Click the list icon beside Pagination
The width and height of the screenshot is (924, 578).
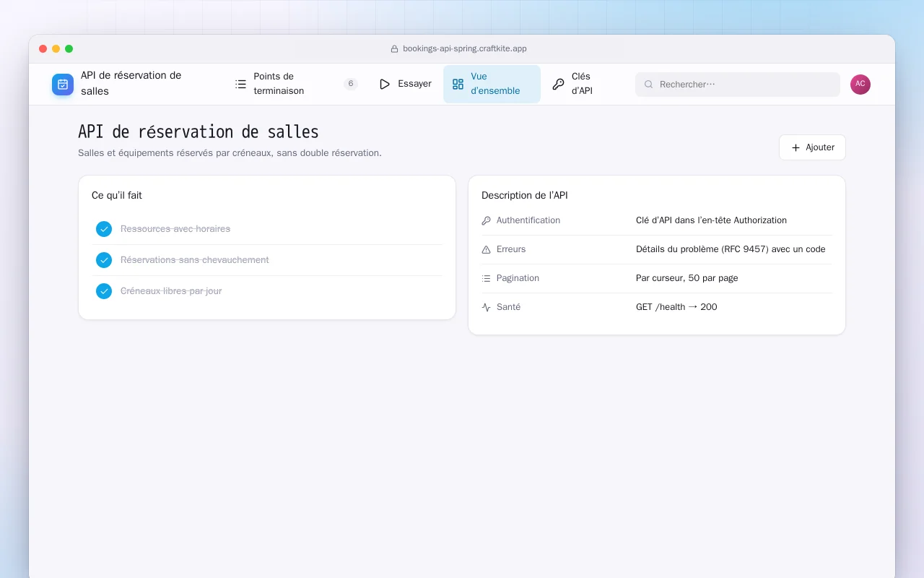[x=486, y=278]
